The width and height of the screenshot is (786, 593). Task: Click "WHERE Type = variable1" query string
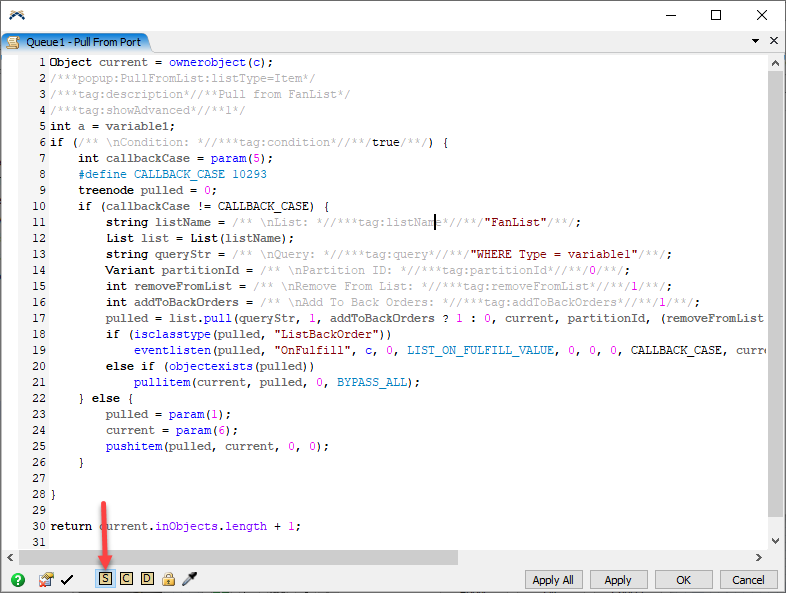[554, 254]
